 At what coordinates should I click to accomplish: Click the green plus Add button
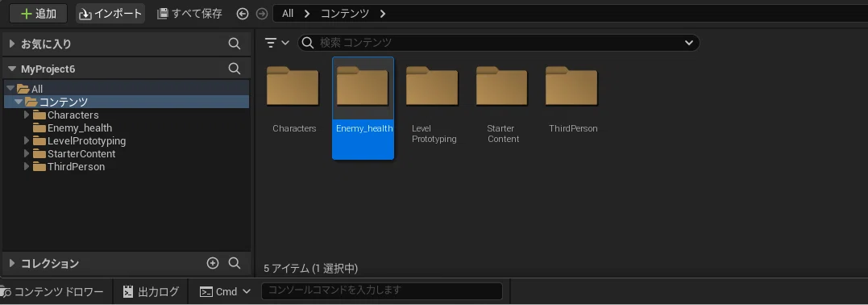coord(38,13)
